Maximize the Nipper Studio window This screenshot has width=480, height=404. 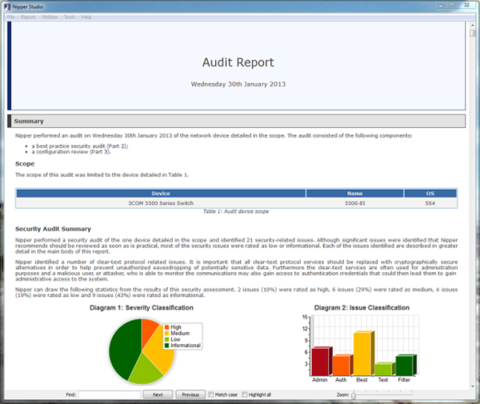coord(452,5)
